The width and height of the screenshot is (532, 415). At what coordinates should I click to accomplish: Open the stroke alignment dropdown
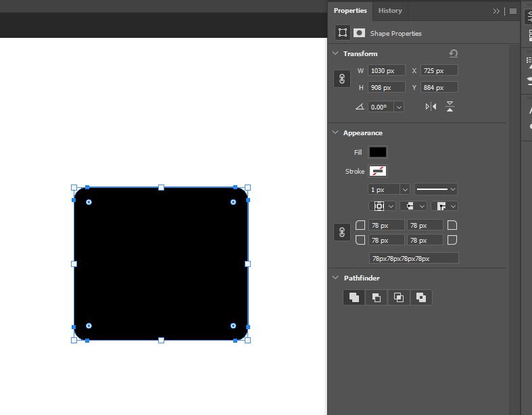pyautogui.click(x=383, y=206)
